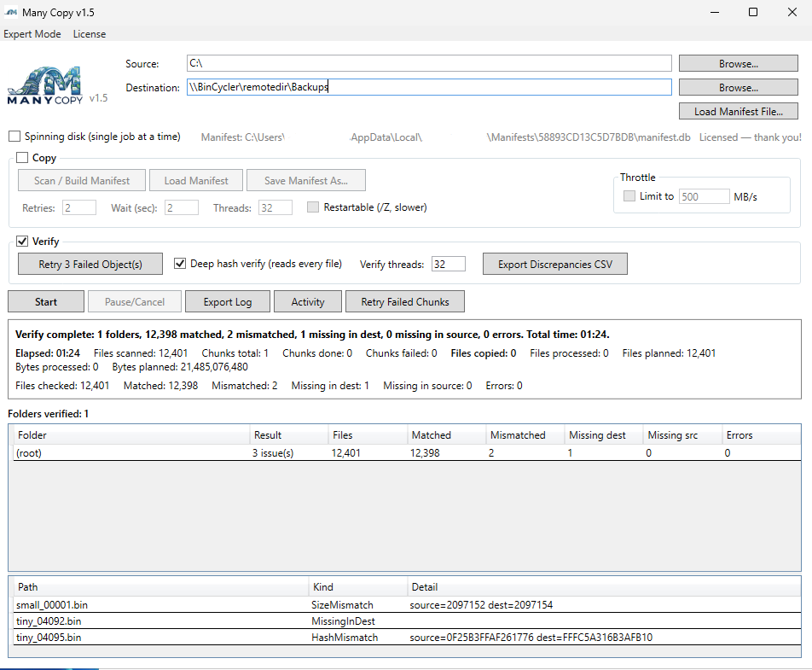Open the Activity view button
Viewport: 812px width, 670px height.
tap(308, 301)
